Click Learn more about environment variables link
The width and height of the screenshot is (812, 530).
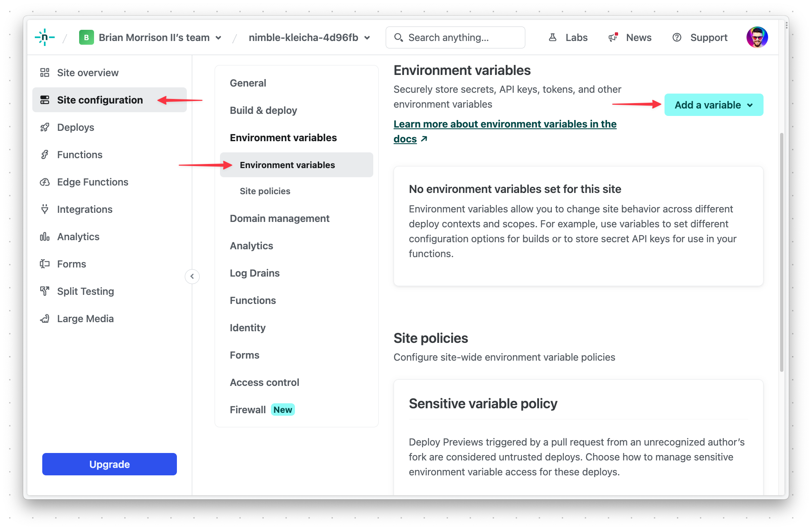(x=505, y=131)
